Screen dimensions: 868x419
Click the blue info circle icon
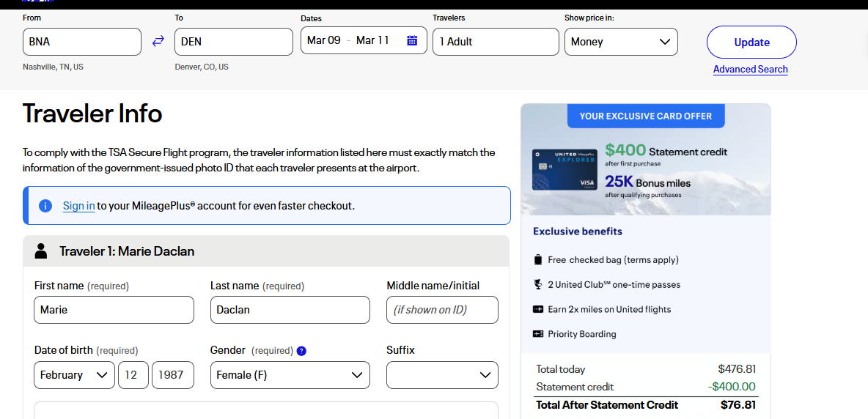pos(45,206)
